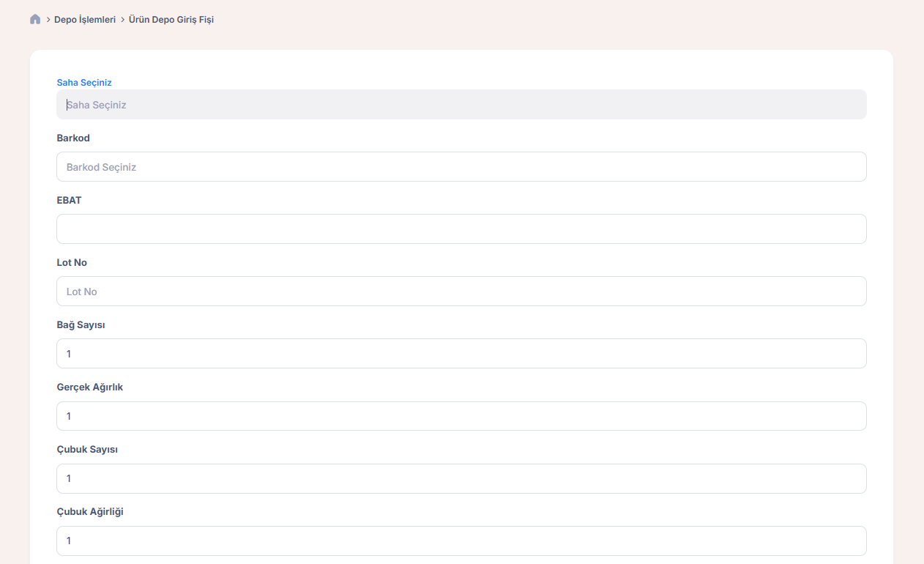924x564 pixels.
Task: Focus the Bağ Sayısı number field
Action: [461, 354]
